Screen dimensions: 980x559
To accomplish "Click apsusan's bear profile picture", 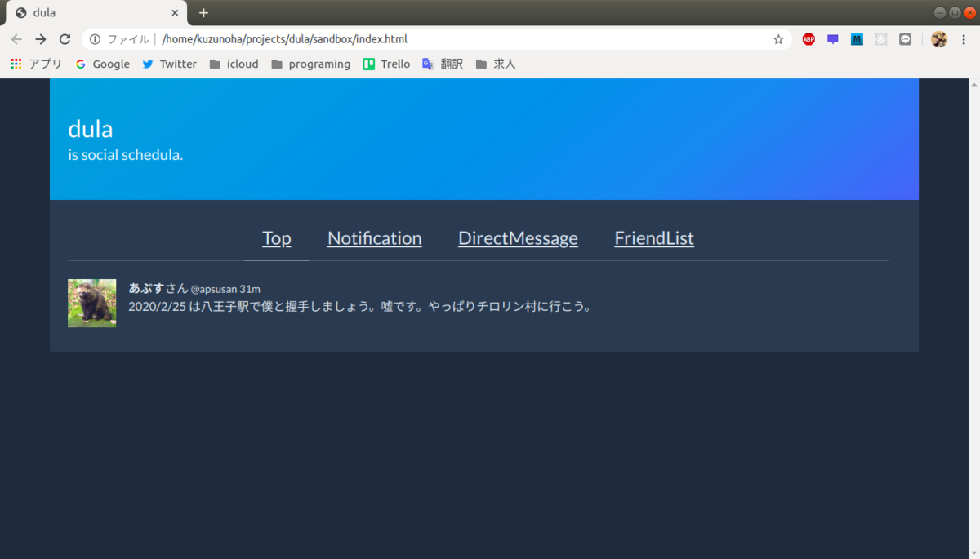I will point(91,303).
